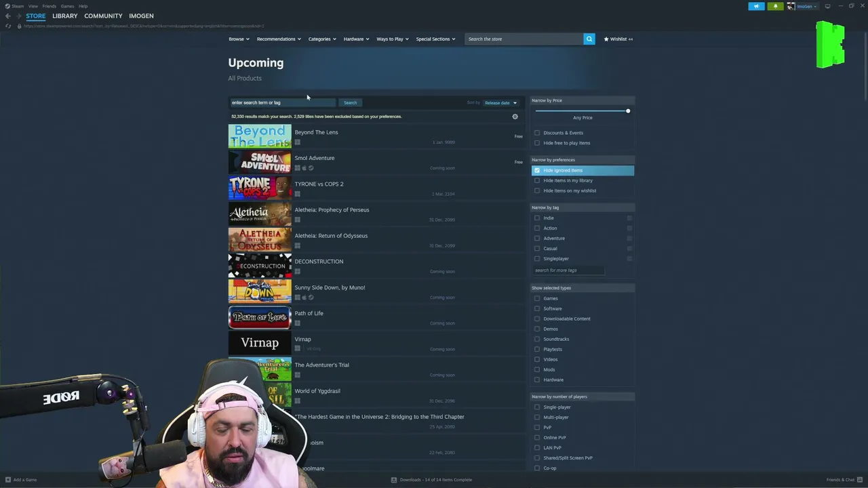
Task: Go forward with the right arrow button
Action: point(18,16)
